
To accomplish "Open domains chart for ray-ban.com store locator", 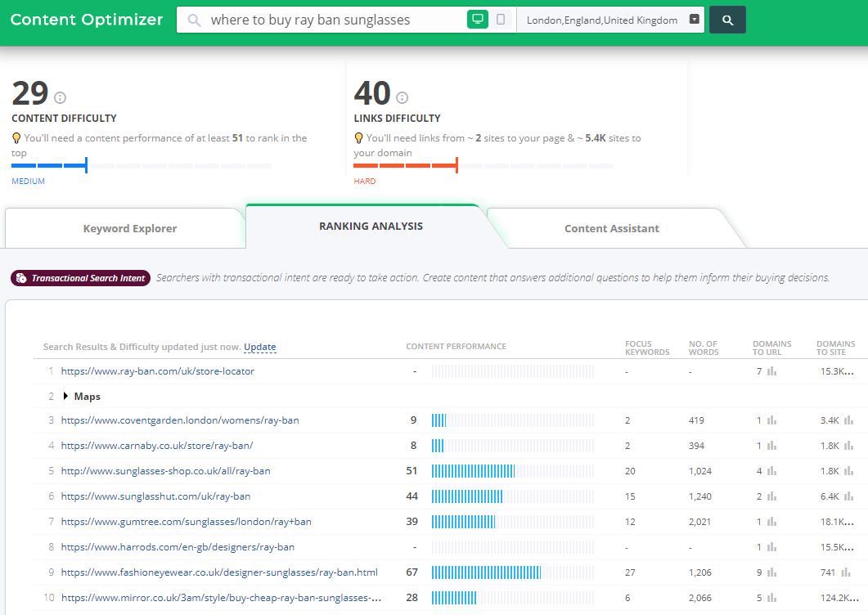I will point(773,371).
